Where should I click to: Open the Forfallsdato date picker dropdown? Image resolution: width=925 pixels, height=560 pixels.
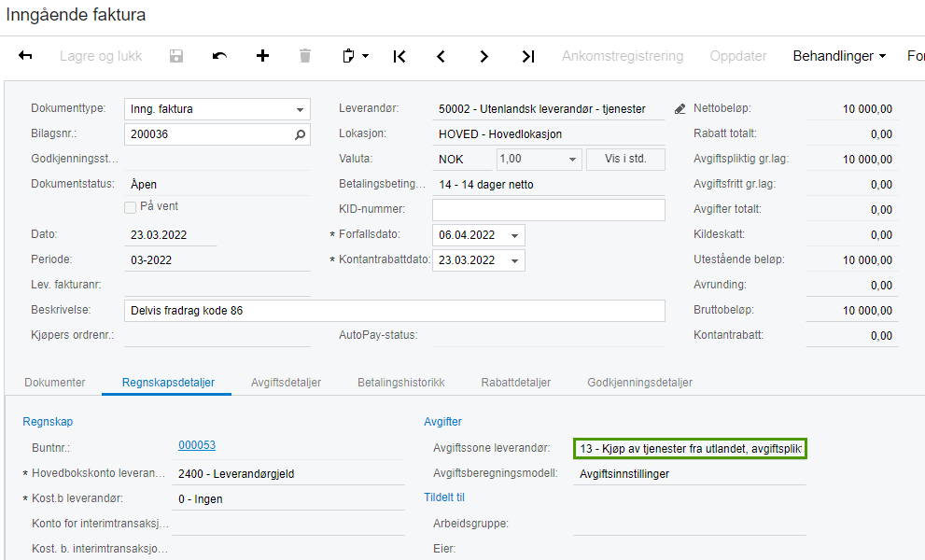pos(514,235)
